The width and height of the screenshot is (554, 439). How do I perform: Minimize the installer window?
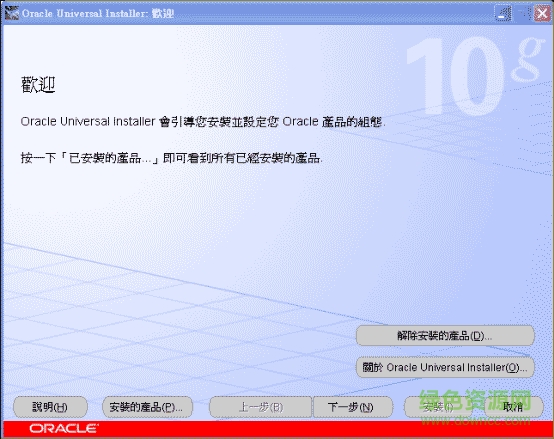tap(503, 14)
